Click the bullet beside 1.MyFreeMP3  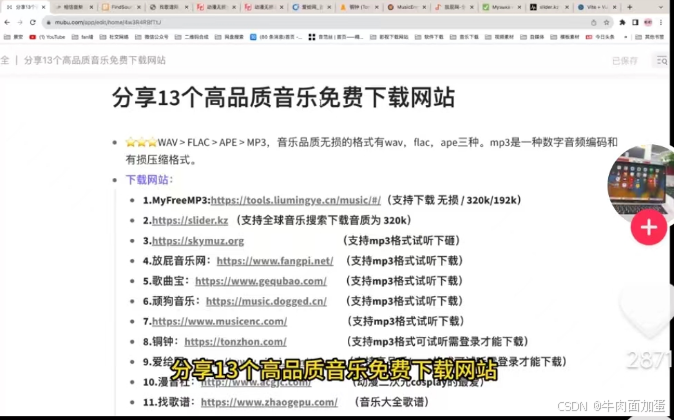[x=132, y=200]
